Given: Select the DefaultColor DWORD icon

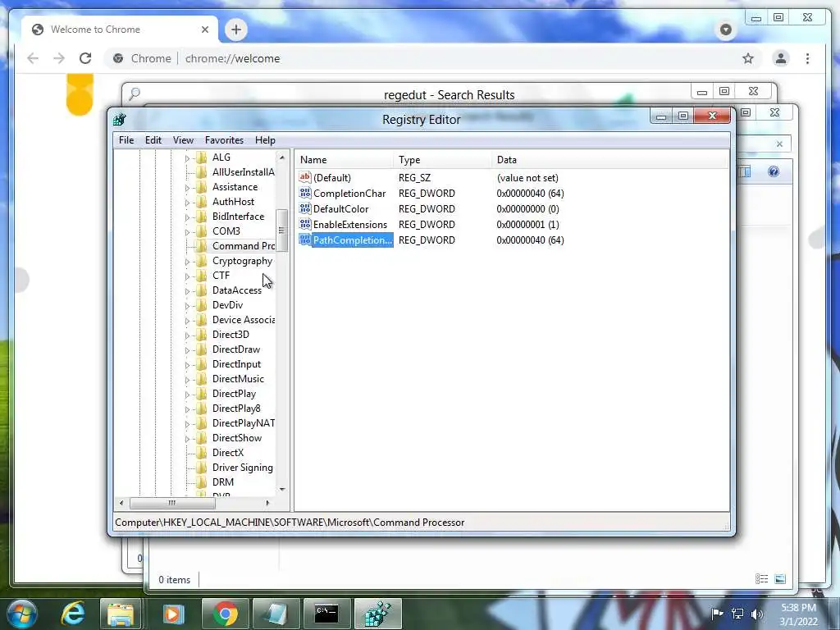Looking at the screenshot, I should pyautogui.click(x=305, y=208).
